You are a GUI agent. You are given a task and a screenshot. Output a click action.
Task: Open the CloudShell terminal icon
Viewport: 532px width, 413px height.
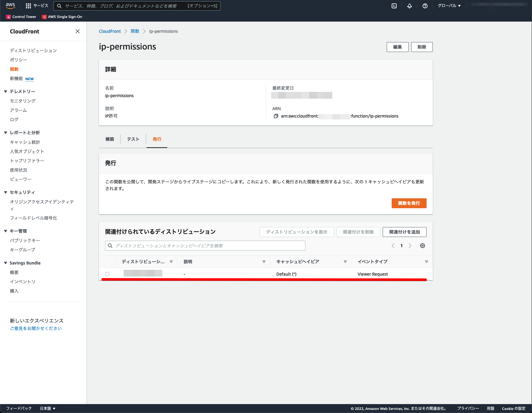pyautogui.click(x=394, y=6)
